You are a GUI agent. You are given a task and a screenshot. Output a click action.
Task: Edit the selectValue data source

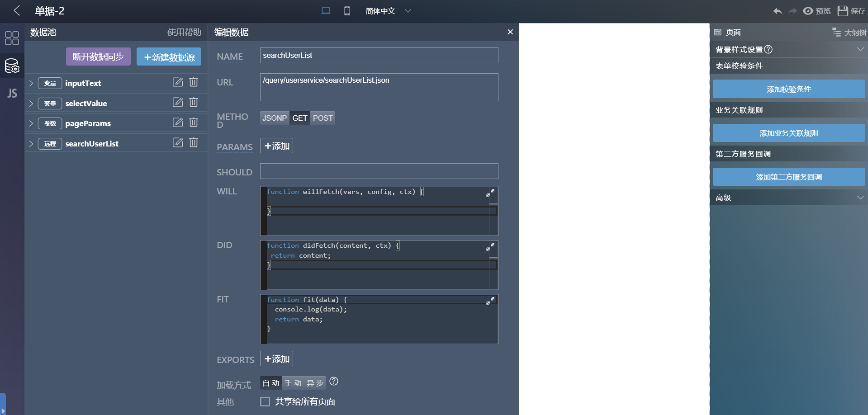[178, 102]
